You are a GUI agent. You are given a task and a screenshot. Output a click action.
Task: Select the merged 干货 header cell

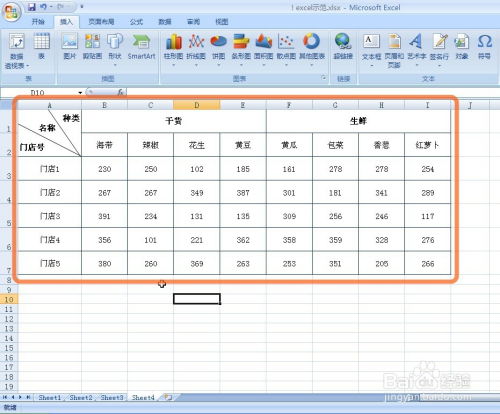click(x=174, y=121)
